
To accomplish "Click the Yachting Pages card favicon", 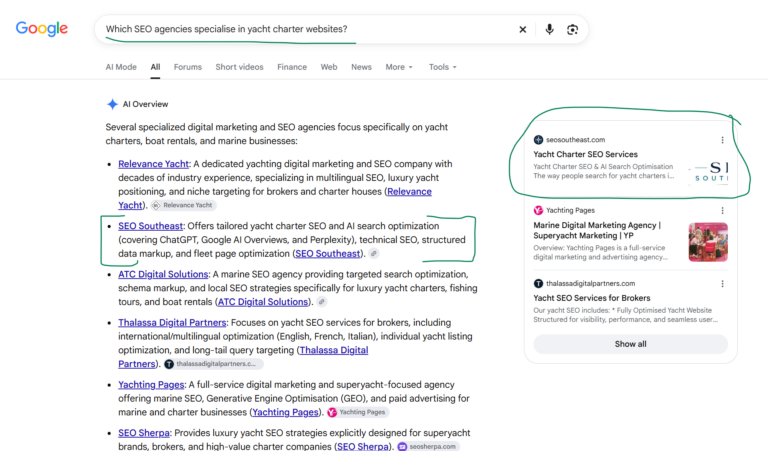I will click(538, 210).
